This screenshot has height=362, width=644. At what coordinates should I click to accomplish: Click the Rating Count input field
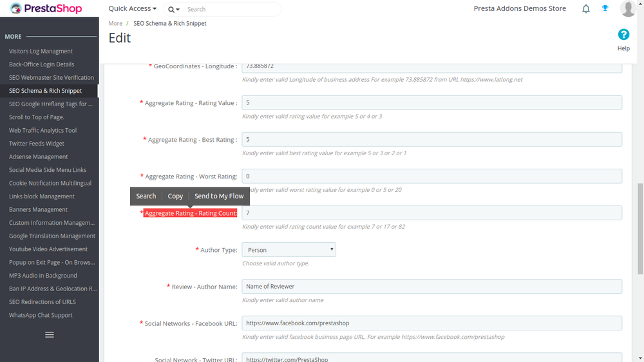pyautogui.click(x=431, y=213)
